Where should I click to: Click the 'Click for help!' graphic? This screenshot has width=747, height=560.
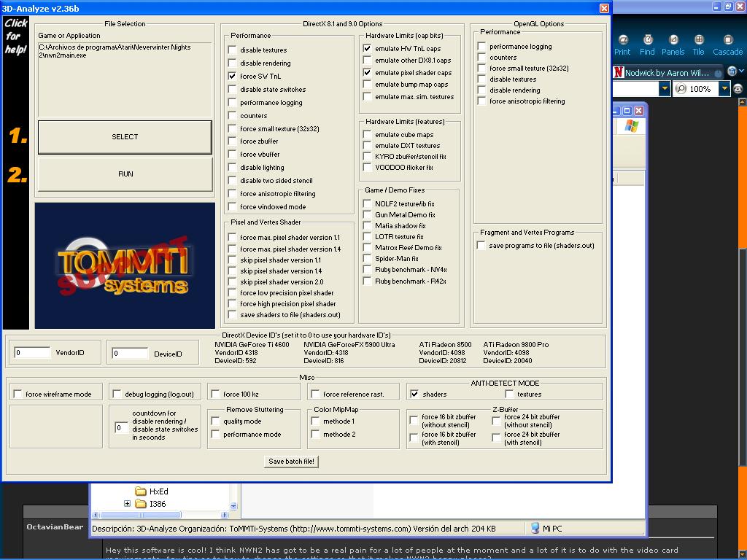coord(16,36)
